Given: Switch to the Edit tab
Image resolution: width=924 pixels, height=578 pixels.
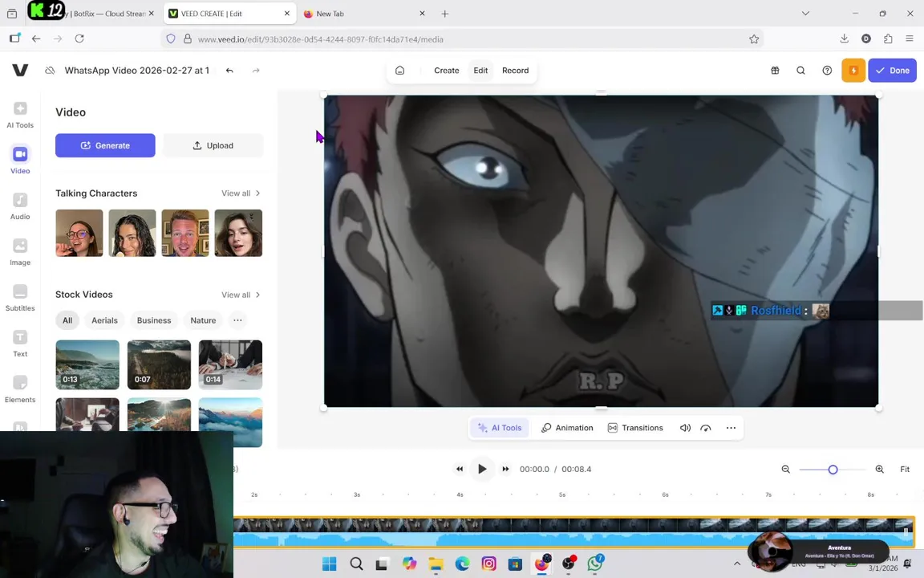Looking at the screenshot, I should [480, 70].
